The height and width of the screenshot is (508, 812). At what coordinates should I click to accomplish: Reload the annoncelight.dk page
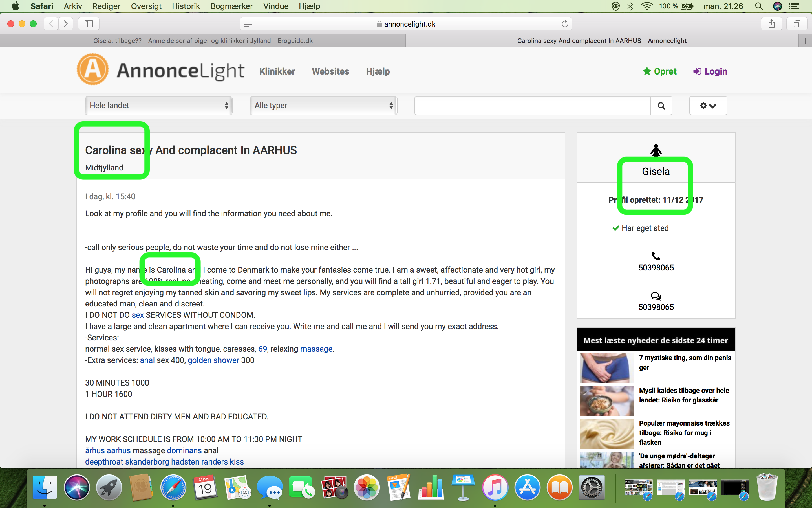click(565, 23)
